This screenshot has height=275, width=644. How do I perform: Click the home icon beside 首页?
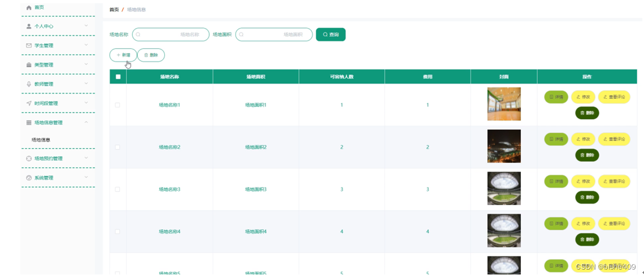coord(28,7)
